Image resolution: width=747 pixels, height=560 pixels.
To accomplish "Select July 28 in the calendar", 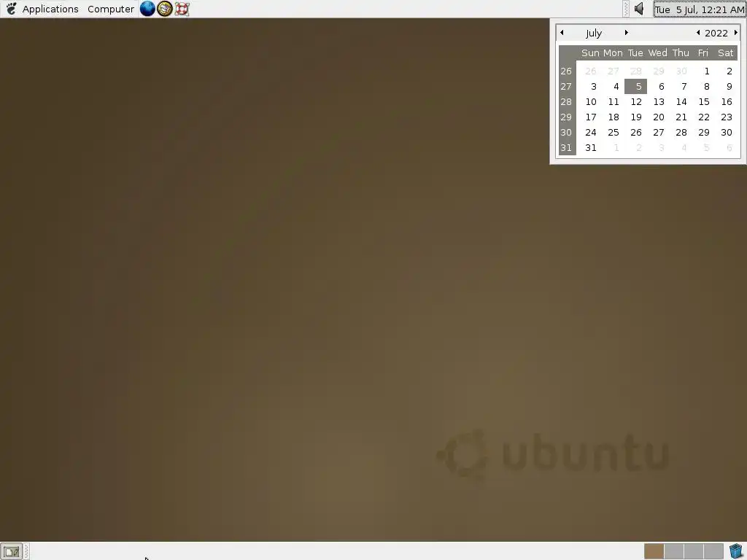I will [681, 132].
